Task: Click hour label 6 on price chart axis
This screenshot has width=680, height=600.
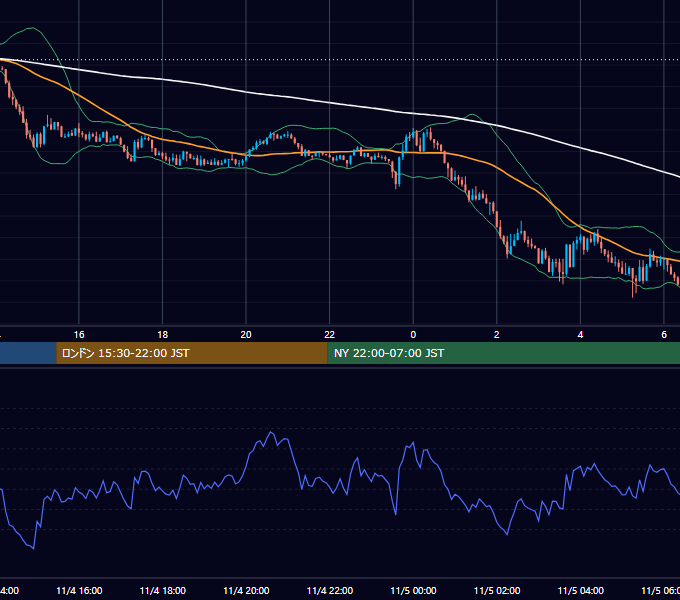Action: pos(664,335)
